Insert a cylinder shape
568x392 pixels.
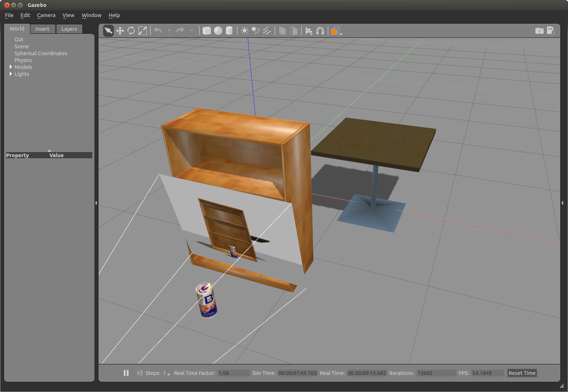pos(229,31)
